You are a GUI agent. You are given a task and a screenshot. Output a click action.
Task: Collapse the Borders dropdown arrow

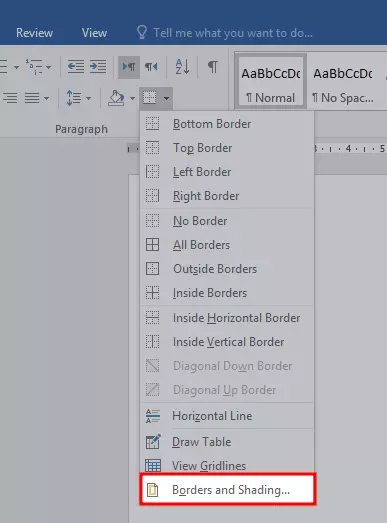166,98
